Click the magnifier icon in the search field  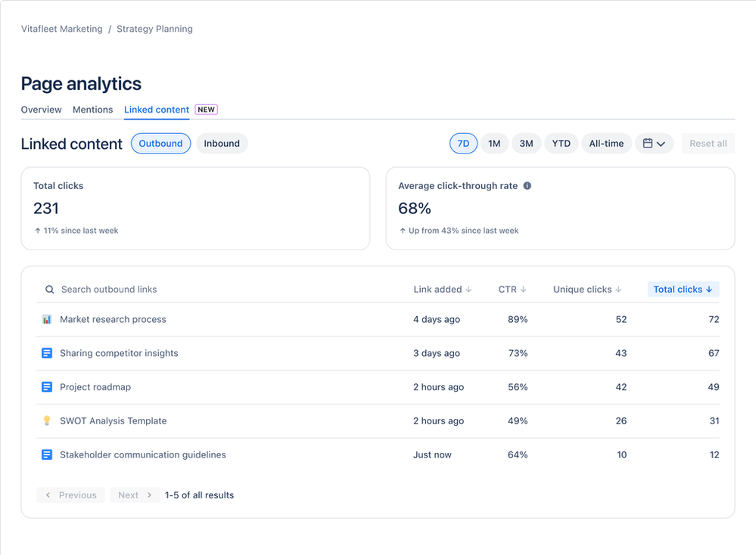click(x=50, y=290)
